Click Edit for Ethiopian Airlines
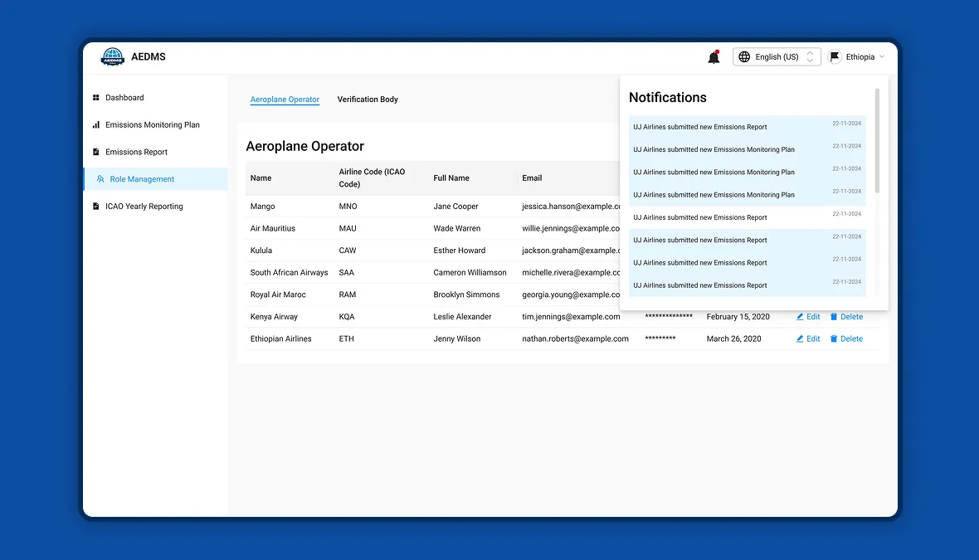Screen dimensions: 979x560 (808, 338)
